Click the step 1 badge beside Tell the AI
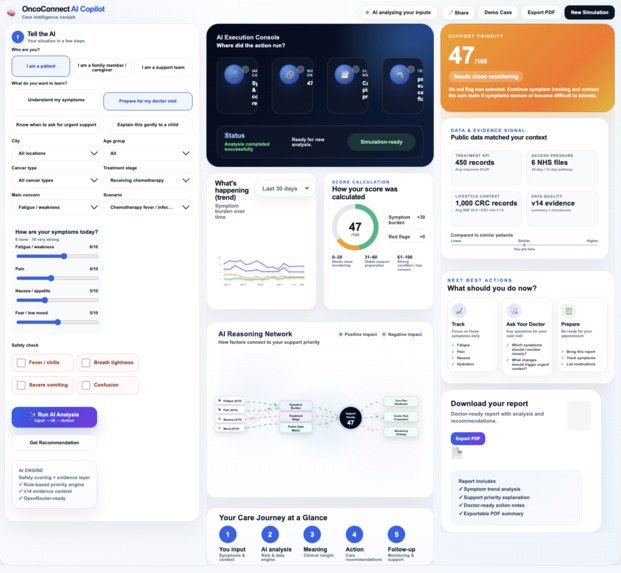Screen dimensions: 621x573 (x=18, y=37)
